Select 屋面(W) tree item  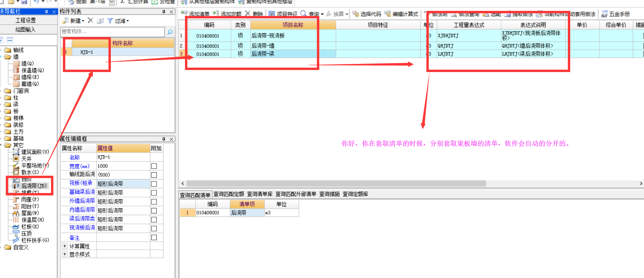pos(30,213)
